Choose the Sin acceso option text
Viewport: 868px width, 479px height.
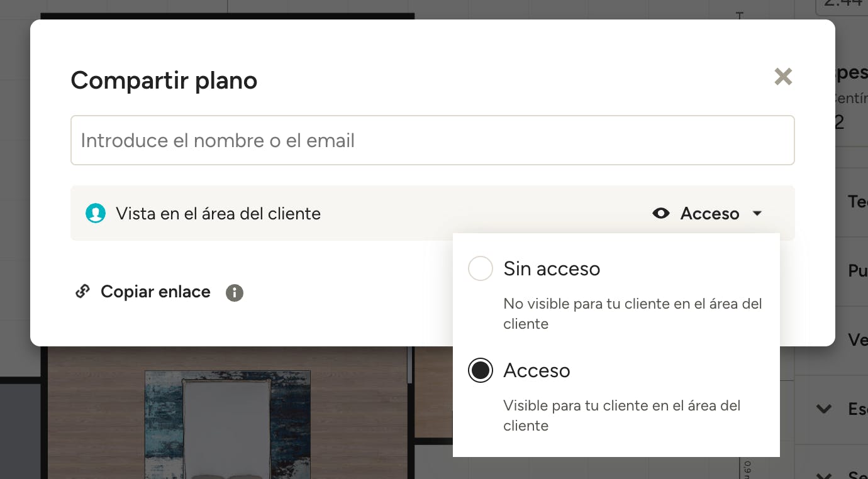pyautogui.click(x=552, y=268)
